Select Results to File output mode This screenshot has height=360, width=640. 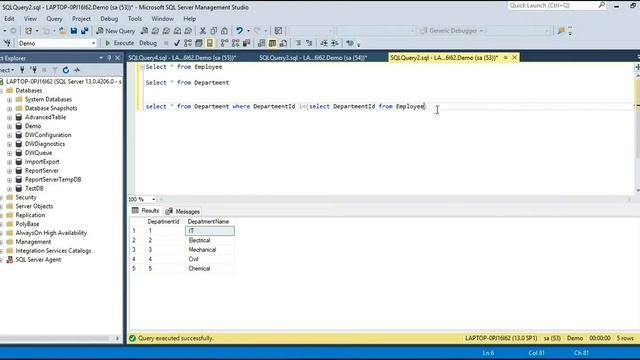283,43
